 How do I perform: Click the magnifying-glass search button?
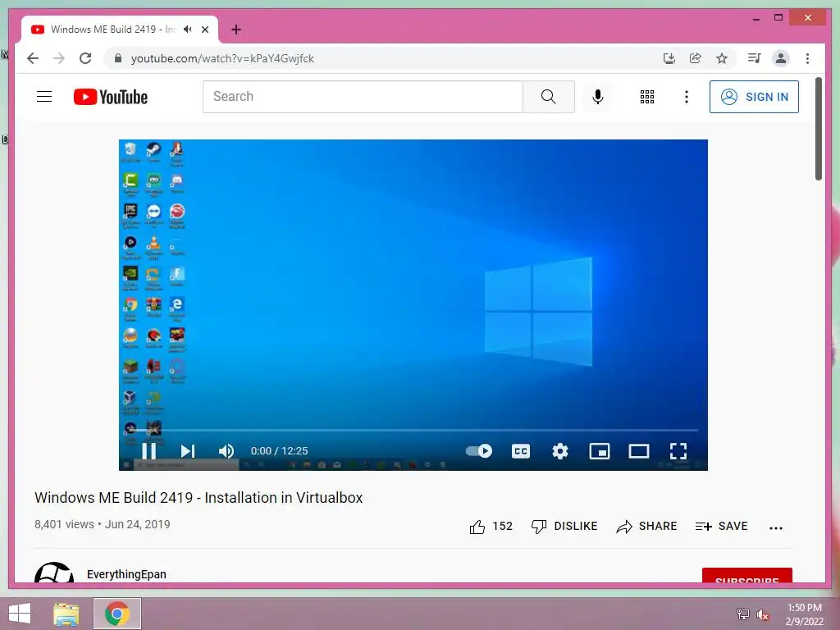548,97
